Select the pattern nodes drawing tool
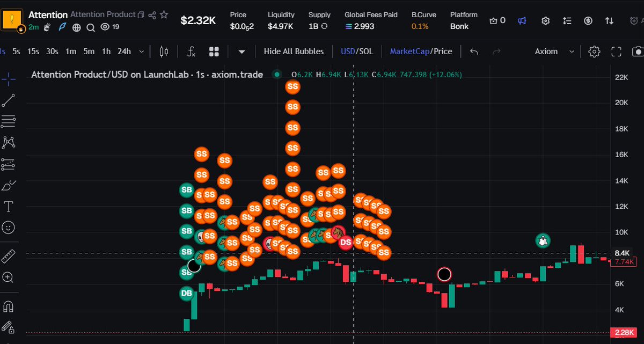644x344 pixels. (8, 142)
